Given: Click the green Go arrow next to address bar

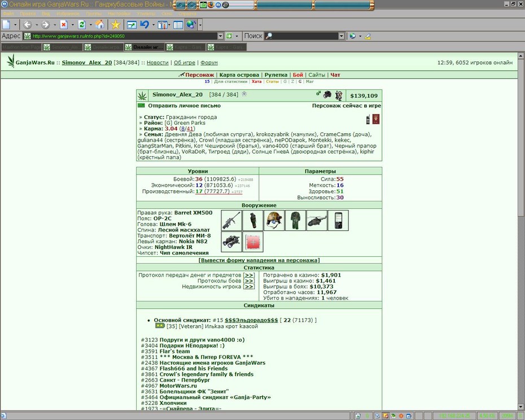Looking at the screenshot, I should [229, 36].
